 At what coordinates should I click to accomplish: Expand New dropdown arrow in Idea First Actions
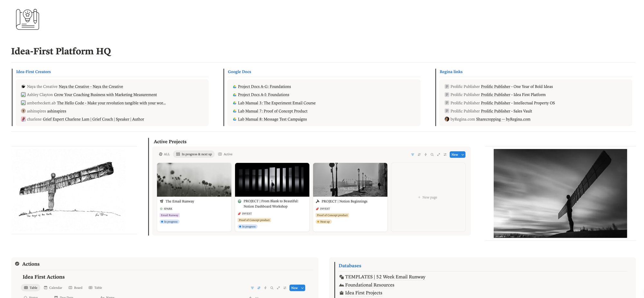302,288
